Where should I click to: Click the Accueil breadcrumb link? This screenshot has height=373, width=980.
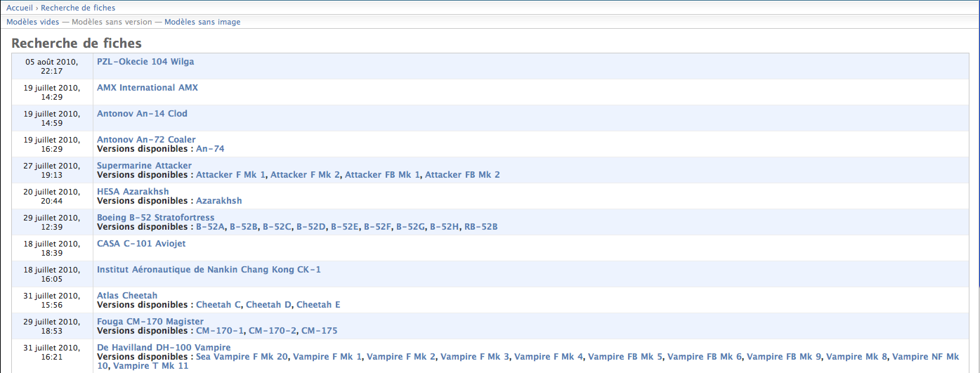19,8
